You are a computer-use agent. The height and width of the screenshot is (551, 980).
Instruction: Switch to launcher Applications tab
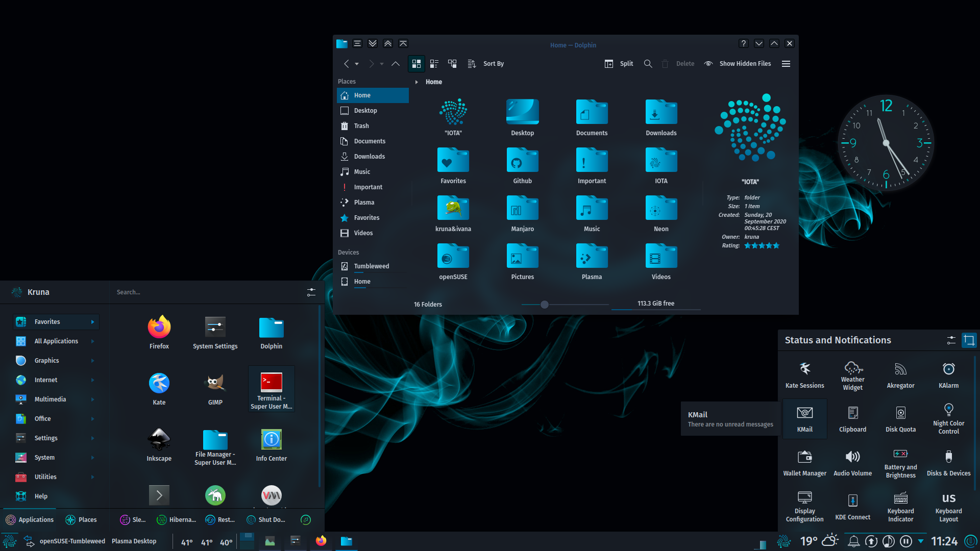(x=30, y=520)
